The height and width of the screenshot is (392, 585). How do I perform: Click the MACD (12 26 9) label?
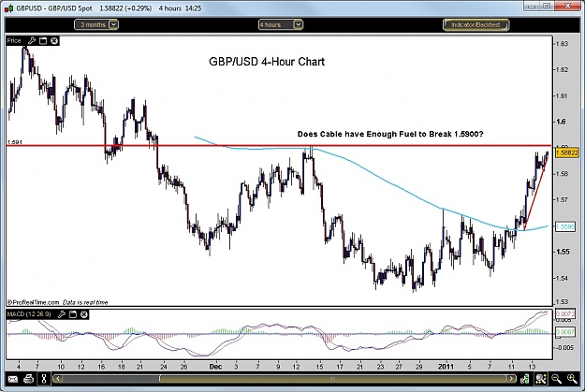pyautogui.click(x=29, y=314)
